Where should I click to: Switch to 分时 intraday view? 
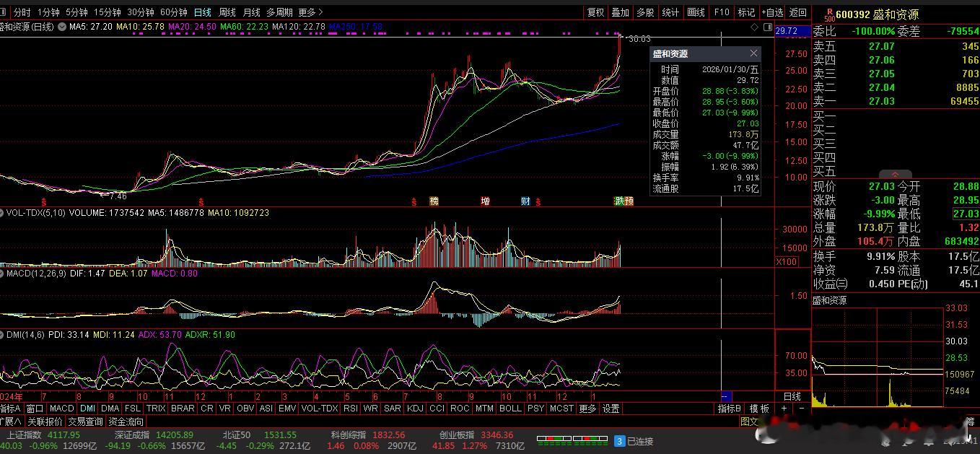click(22, 12)
